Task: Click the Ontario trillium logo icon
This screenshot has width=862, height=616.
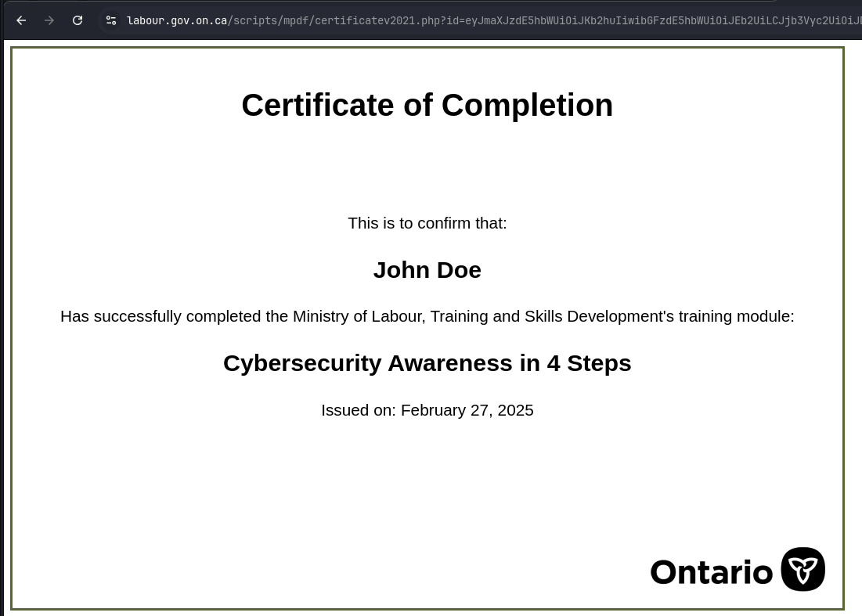Action: (802, 569)
